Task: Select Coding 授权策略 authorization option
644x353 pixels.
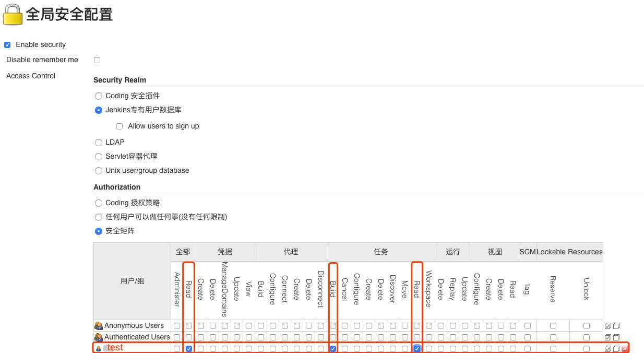Action: (x=99, y=203)
